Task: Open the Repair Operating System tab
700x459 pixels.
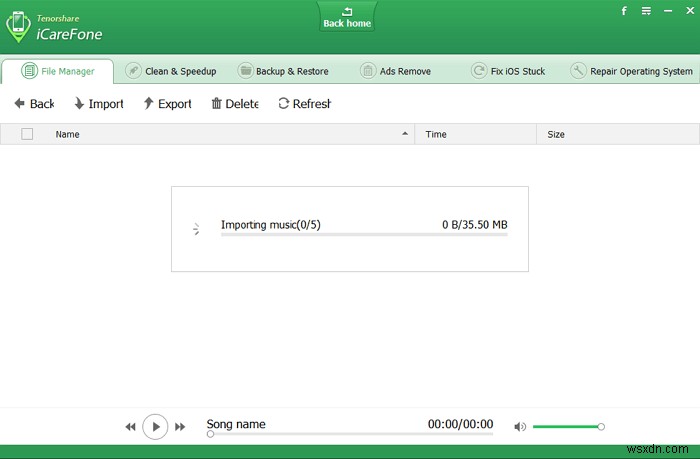Action: click(631, 71)
